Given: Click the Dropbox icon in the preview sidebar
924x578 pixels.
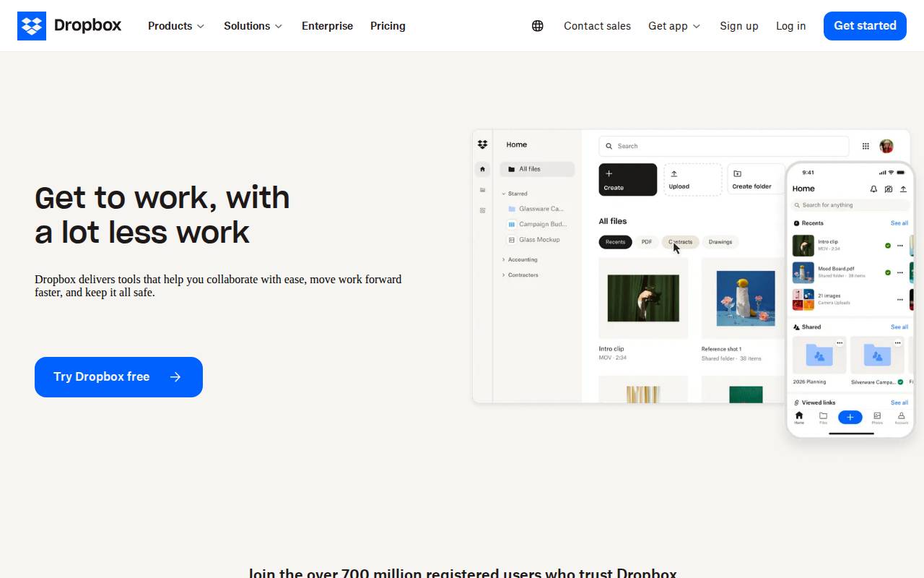Looking at the screenshot, I should 483,144.
